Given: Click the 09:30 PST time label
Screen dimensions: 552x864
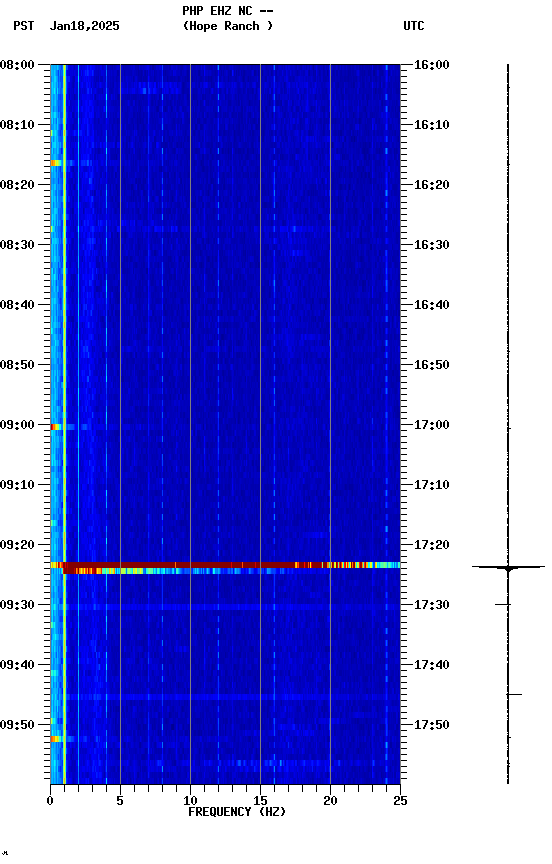Looking at the screenshot, I should coord(17,605).
